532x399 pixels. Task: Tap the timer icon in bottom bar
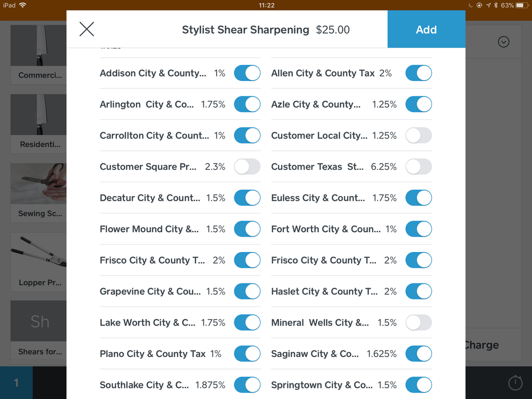515,382
